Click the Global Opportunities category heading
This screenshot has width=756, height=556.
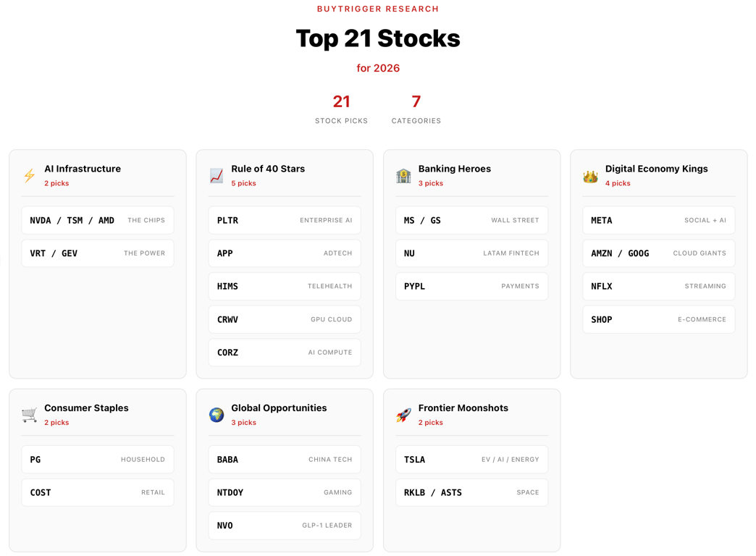point(280,408)
